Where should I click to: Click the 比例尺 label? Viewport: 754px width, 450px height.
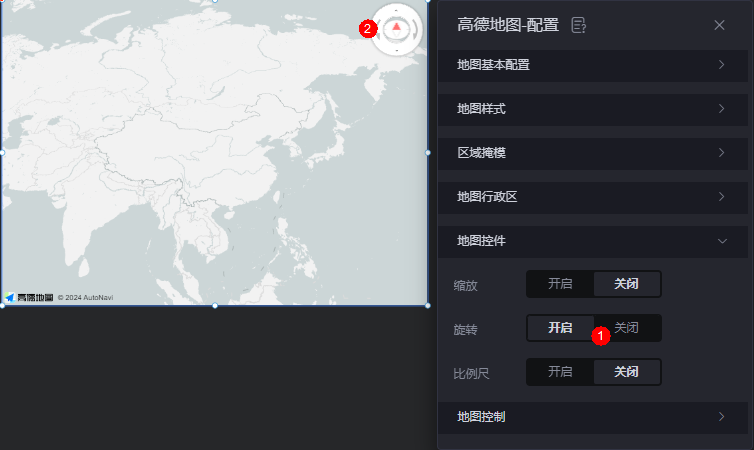coord(471,374)
